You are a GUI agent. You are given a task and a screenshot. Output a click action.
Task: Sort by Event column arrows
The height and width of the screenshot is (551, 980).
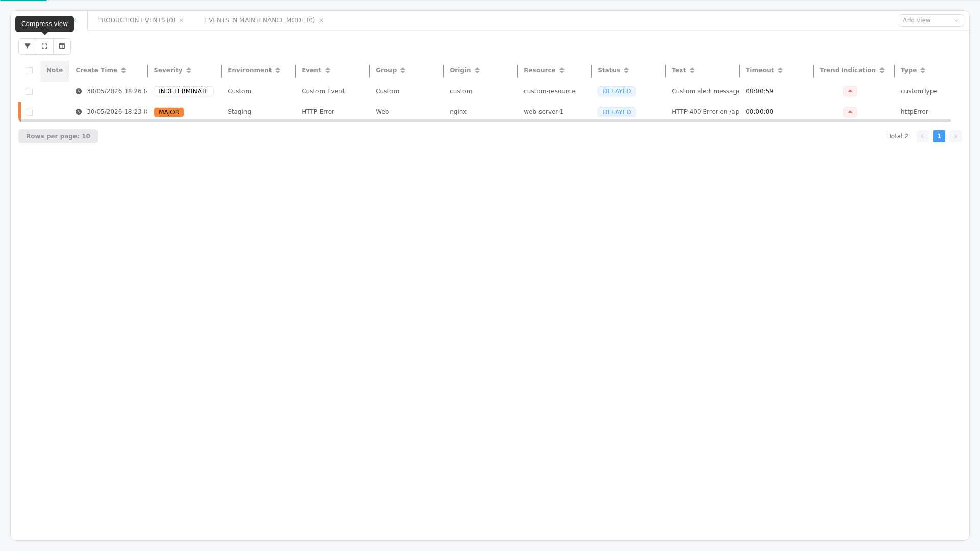tap(328, 70)
